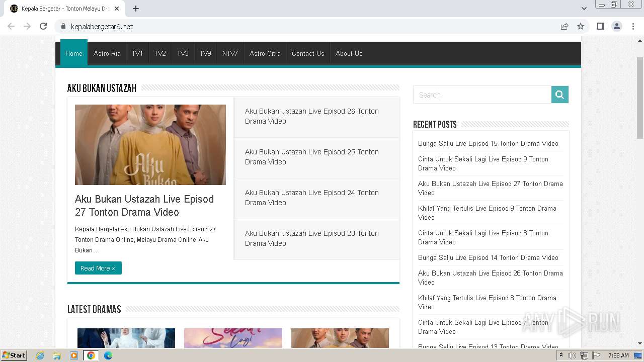Image resolution: width=644 pixels, height=362 pixels.
Task: Open the TV2 menu item
Action: click(x=160, y=53)
